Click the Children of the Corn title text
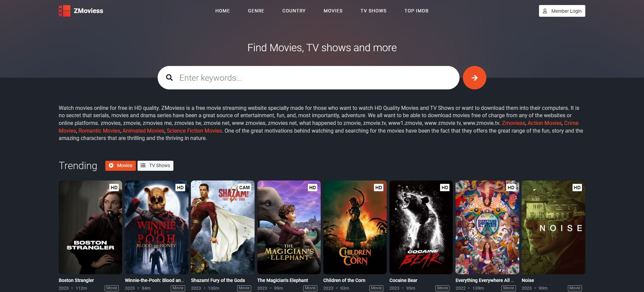Screen dimensions: 644x292 (x=344, y=280)
